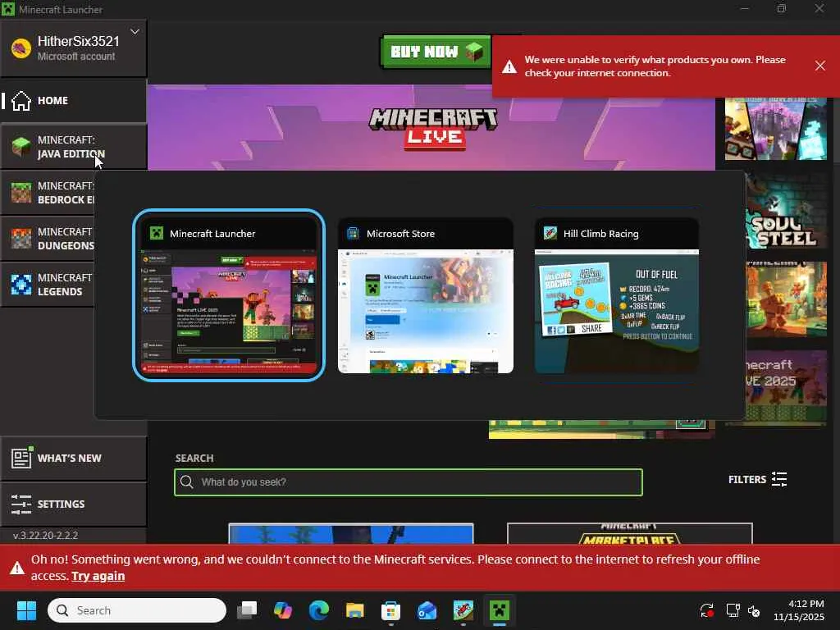840x630 pixels.
Task: Open the What's New section
Action: point(73,459)
